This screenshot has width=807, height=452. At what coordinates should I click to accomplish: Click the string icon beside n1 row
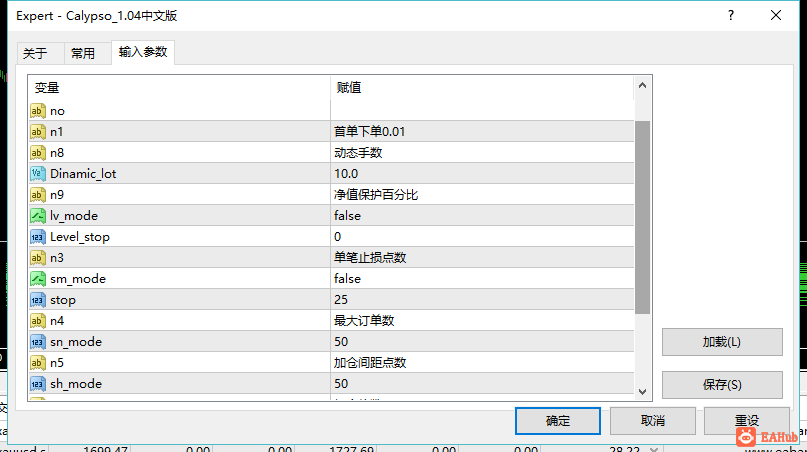coord(38,132)
